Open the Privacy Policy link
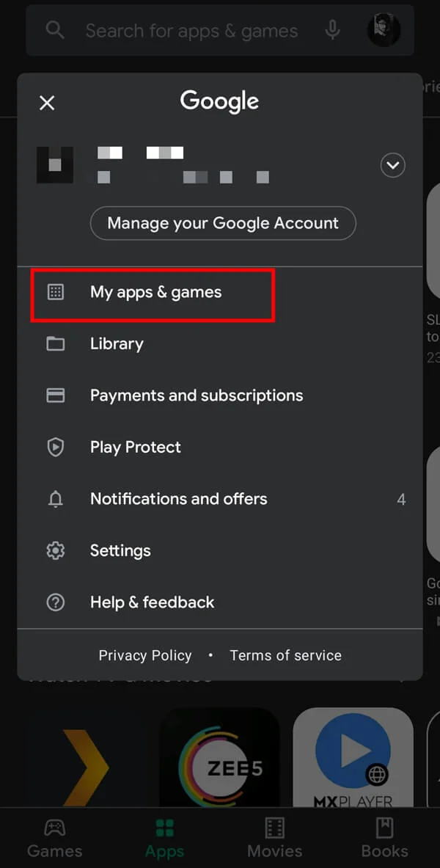This screenshot has width=440, height=868. click(x=145, y=655)
